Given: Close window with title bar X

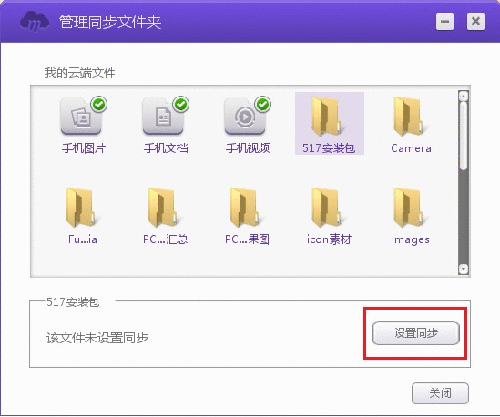Looking at the screenshot, I should coord(476,22).
